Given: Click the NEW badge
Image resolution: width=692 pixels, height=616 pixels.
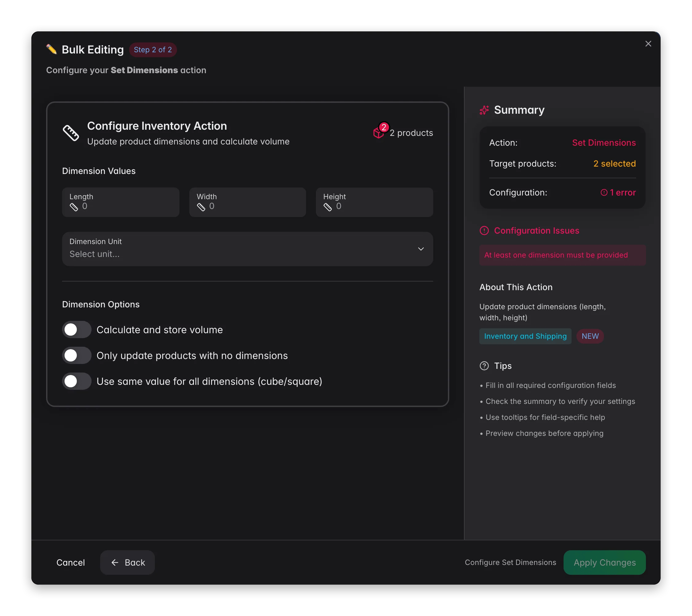Looking at the screenshot, I should coord(590,336).
